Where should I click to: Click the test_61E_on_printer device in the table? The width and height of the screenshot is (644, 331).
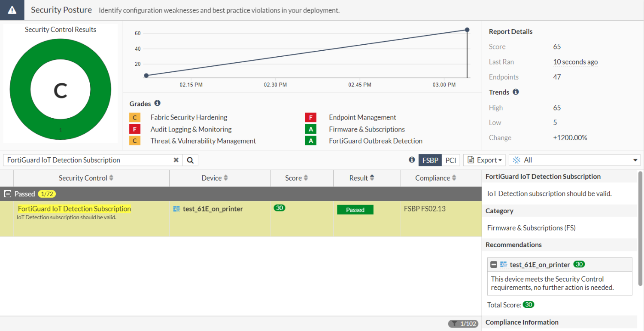[x=213, y=209]
